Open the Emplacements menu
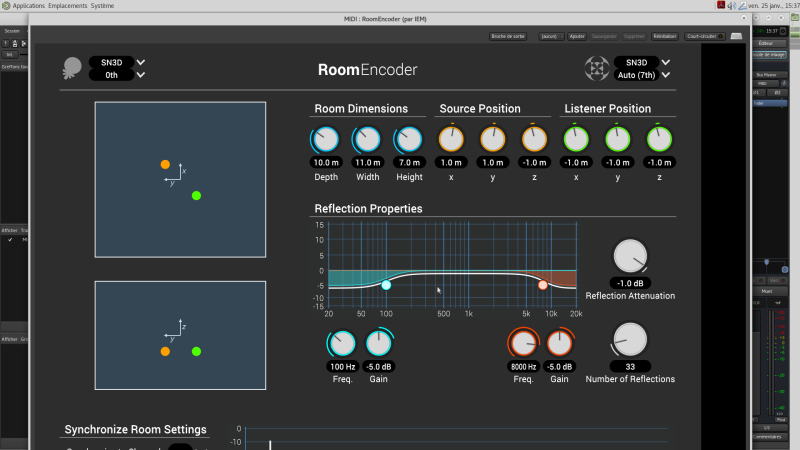Screen dimensions: 800x450 point(67,6)
